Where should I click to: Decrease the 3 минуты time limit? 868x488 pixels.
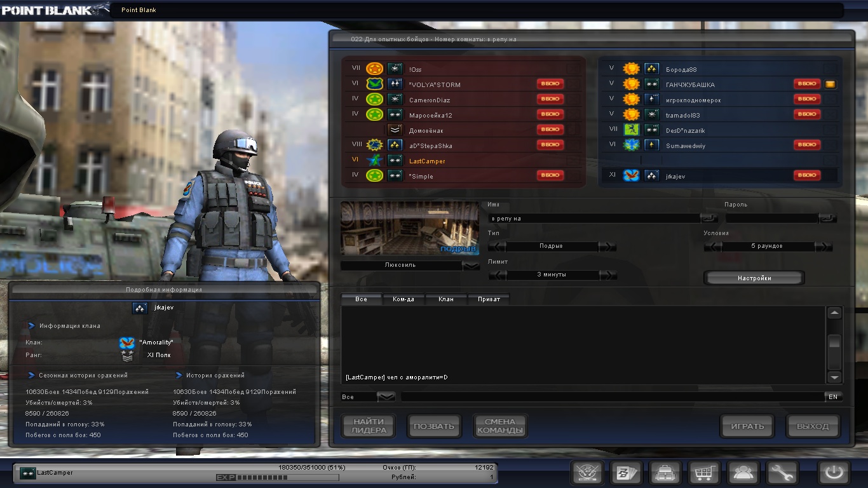[497, 275]
